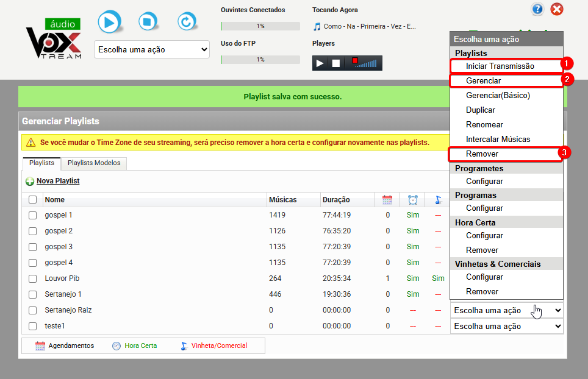This screenshot has height=379, width=588.
Task: Click the red logout X icon
Action: click(556, 9)
